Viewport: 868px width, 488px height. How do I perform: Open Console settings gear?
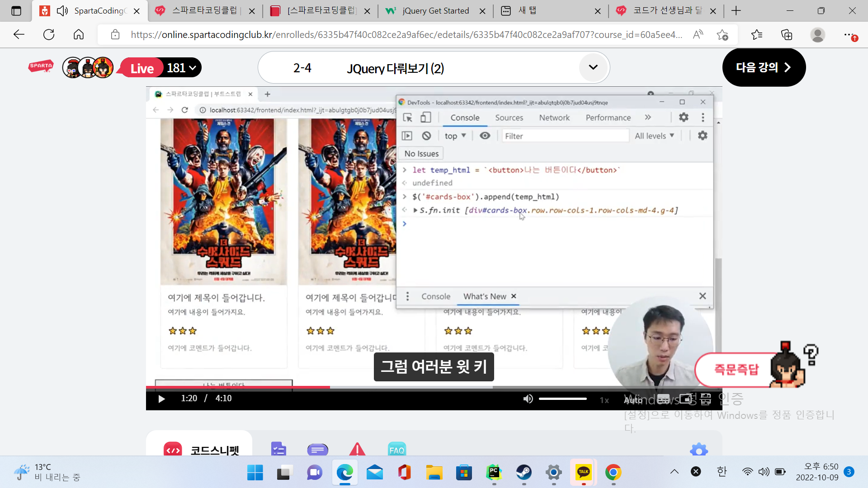(x=703, y=136)
